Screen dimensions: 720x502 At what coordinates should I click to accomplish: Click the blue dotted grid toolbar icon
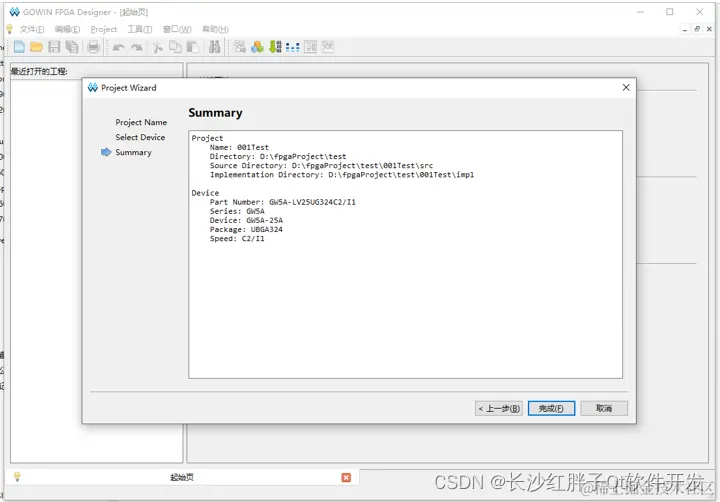click(292, 47)
